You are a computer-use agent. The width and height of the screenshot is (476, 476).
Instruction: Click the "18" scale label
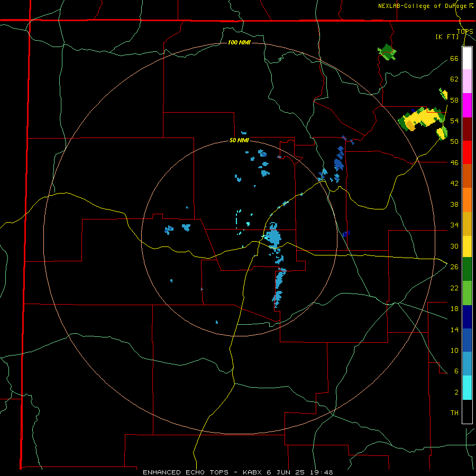[x=454, y=309]
